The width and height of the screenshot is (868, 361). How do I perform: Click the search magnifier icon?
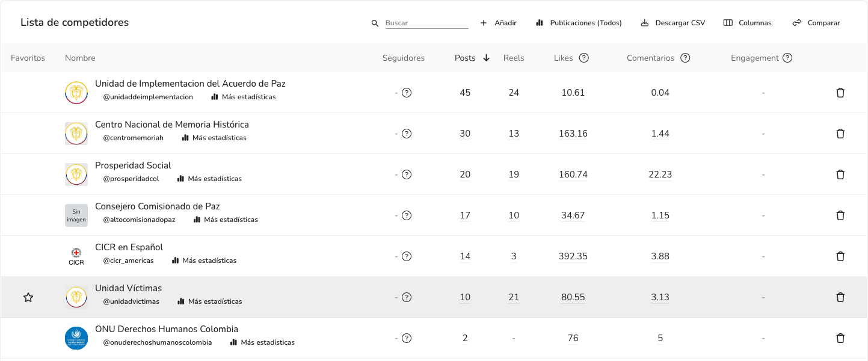(x=375, y=23)
